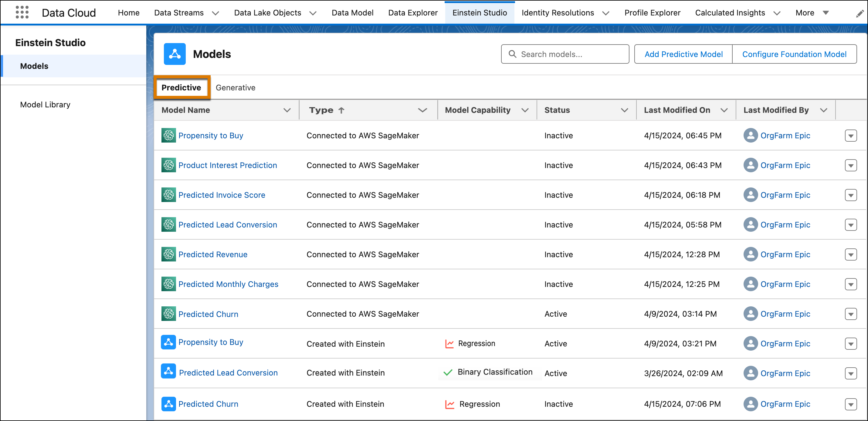Click the Regression chart icon in Active row
Image resolution: width=868 pixels, height=421 pixels.
pyautogui.click(x=449, y=344)
